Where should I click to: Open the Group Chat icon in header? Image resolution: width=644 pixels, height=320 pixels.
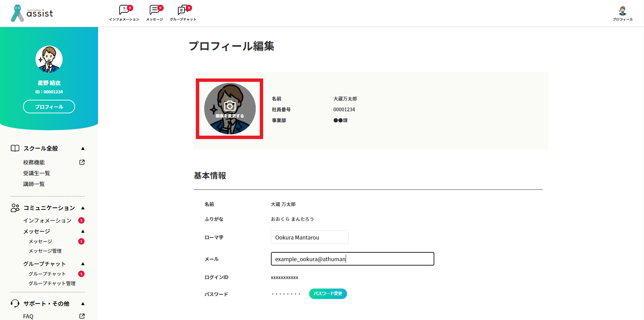point(183,10)
